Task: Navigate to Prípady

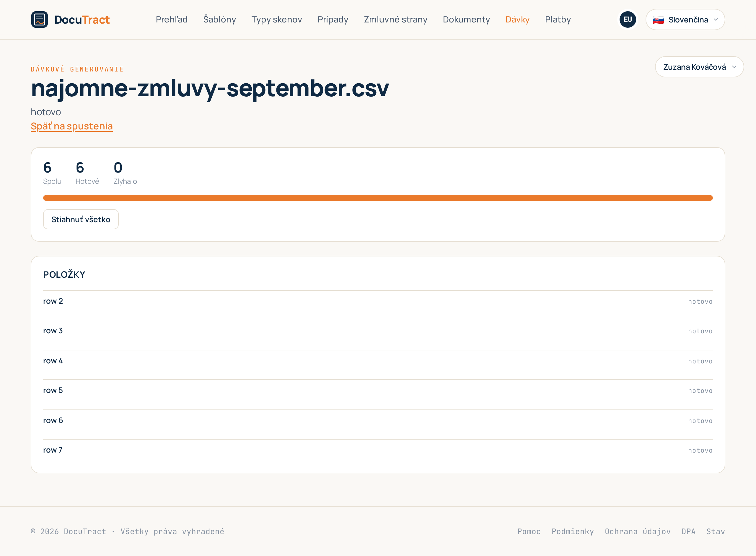Action: 333,19
